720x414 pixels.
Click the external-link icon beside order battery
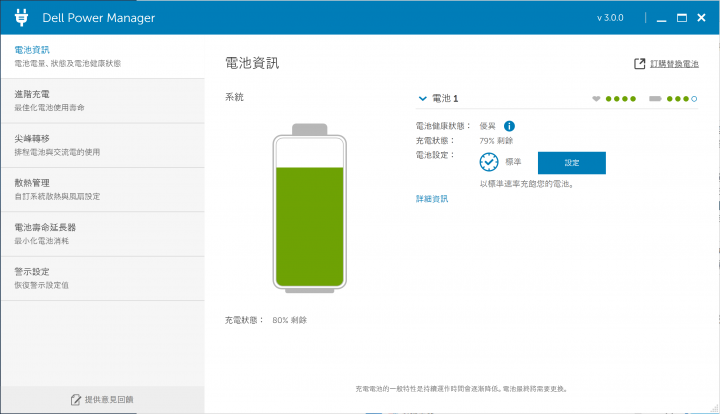[x=639, y=64]
